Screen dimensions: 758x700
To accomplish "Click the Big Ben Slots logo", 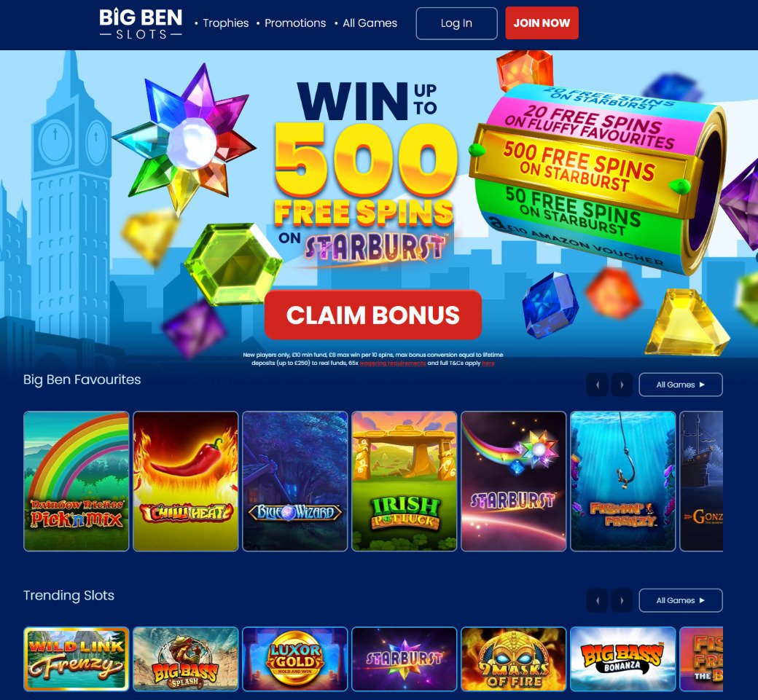I will pos(141,23).
